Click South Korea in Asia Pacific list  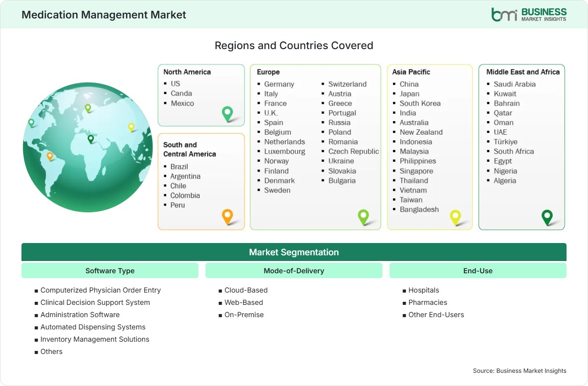420,103
